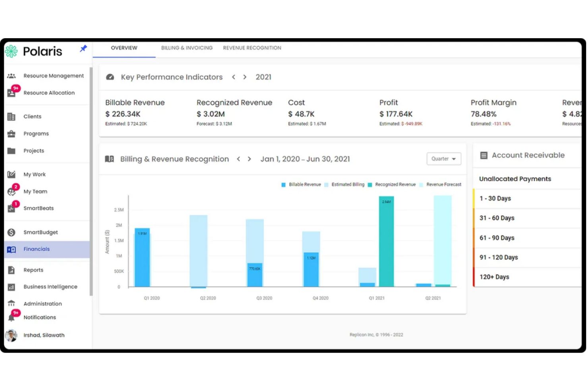Click the Business Intelligence chart icon
Screen dimensions: 588x392
click(12, 287)
